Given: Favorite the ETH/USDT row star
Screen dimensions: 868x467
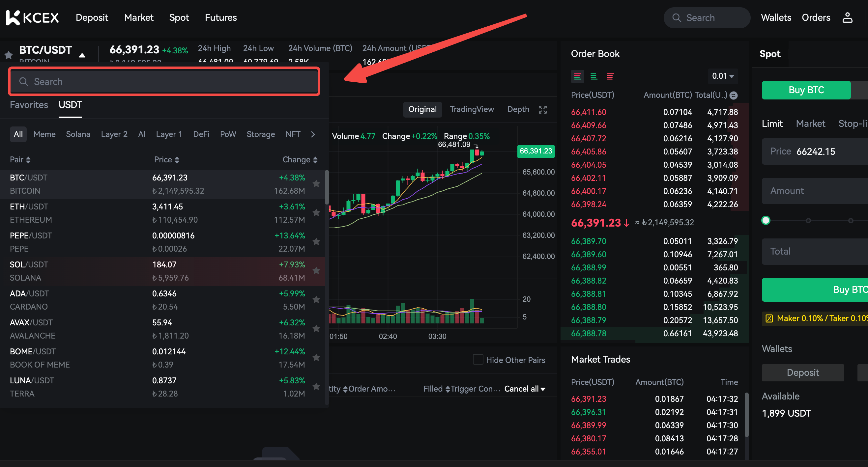Looking at the screenshot, I should click(x=316, y=212).
